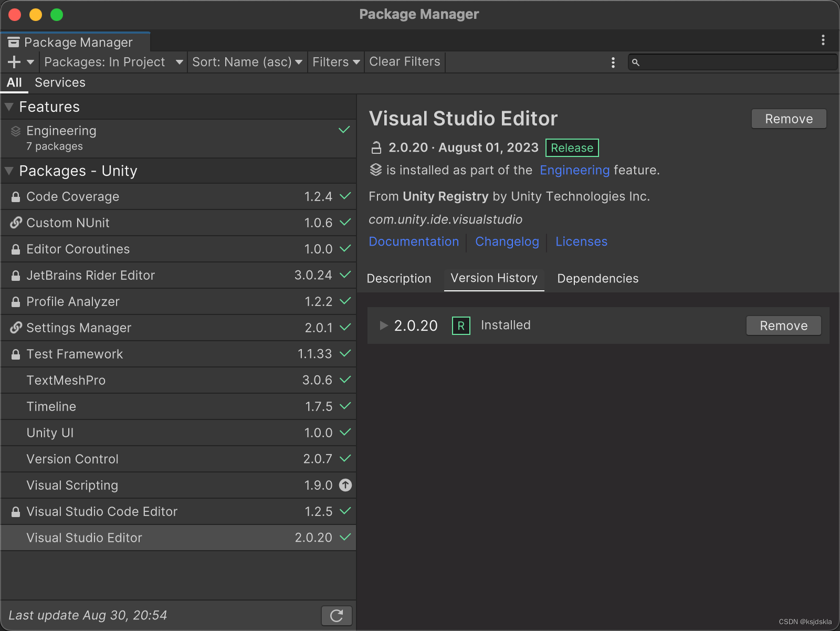The height and width of the screenshot is (631, 840).
Task: Click the Code Coverage lock icon
Action: (x=16, y=197)
